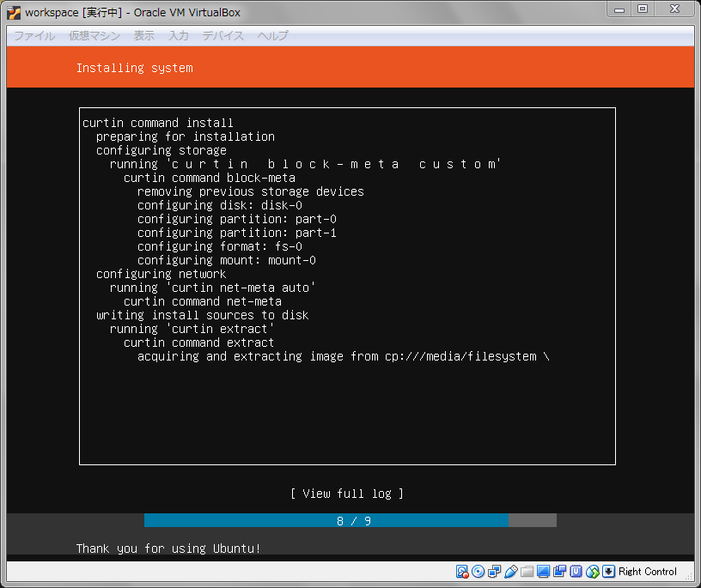The height and width of the screenshot is (588, 701).
Task: Click 'configuring disk: disk-0' line
Action: coord(220,205)
